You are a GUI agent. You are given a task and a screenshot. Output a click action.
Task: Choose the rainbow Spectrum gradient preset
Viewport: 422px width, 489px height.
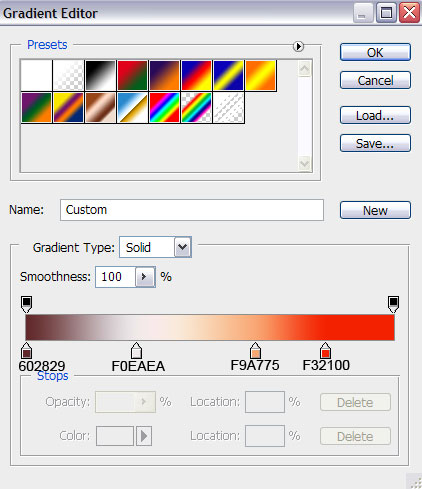click(164, 107)
